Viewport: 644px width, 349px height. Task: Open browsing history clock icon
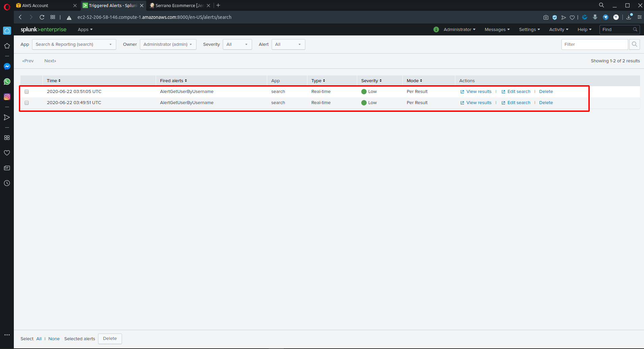click(x=7, y=183)
